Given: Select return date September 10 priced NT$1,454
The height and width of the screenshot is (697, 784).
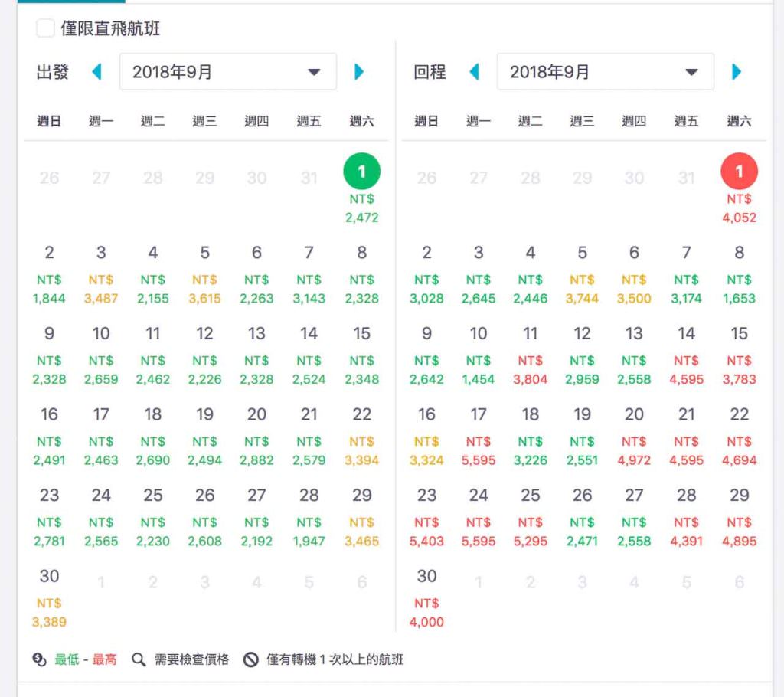Looking at the screenshot, I should (x=479, y=353).
